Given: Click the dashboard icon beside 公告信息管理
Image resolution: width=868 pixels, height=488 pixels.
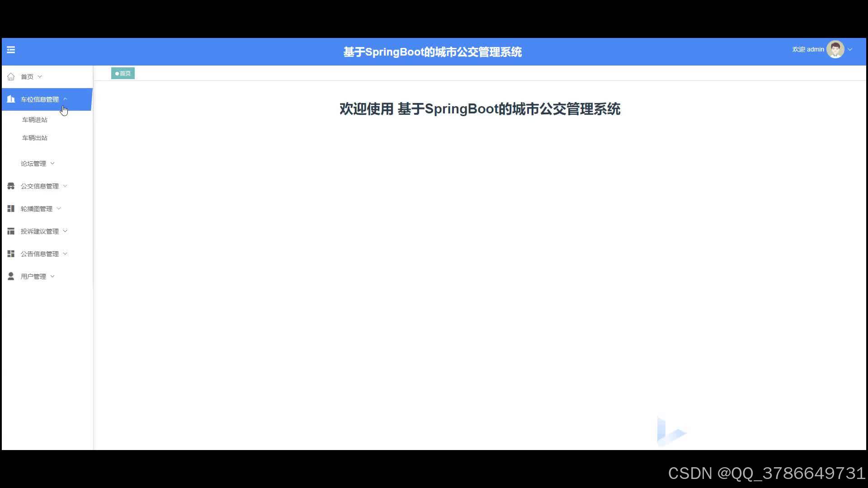Looking at the screenshot, I should pos(11,254).
